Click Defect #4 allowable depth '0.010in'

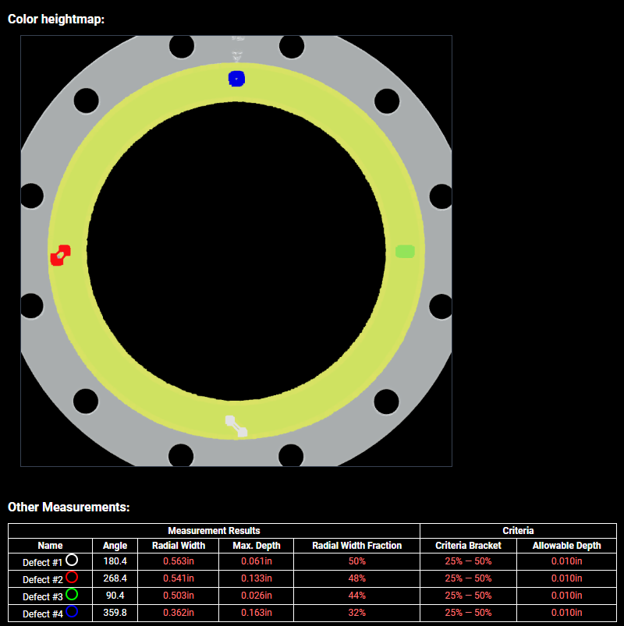(x=567, y=613)
